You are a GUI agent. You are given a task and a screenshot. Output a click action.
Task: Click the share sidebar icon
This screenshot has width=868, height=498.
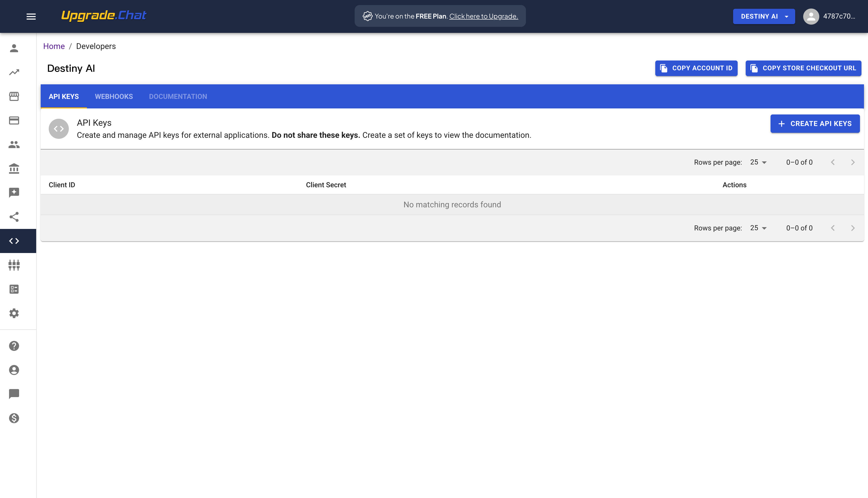click(14, 217)
